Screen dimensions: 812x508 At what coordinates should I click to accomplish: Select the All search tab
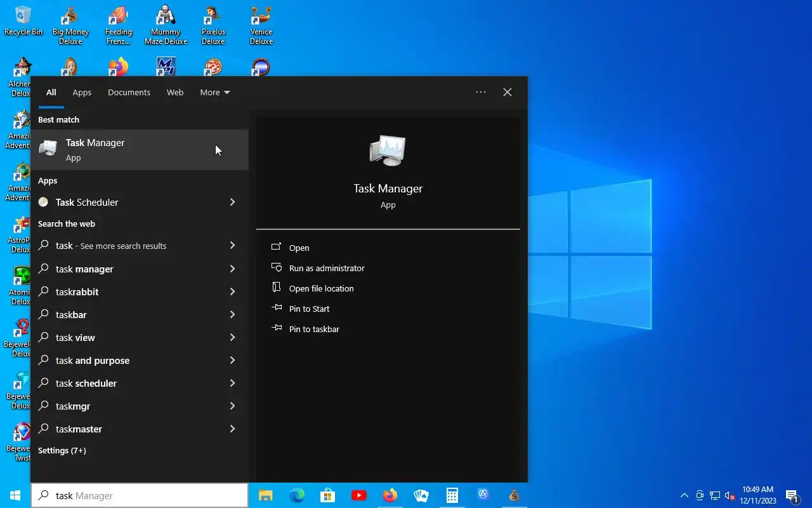[x=51, y=92]
